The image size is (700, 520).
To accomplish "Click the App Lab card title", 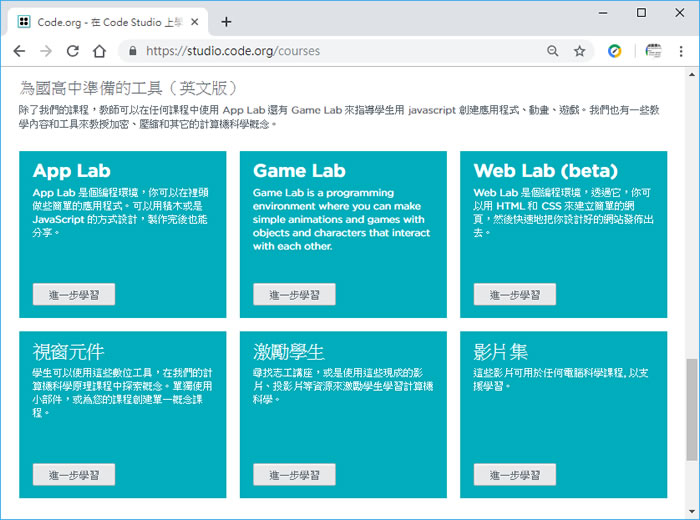I will tap(71, 171).
